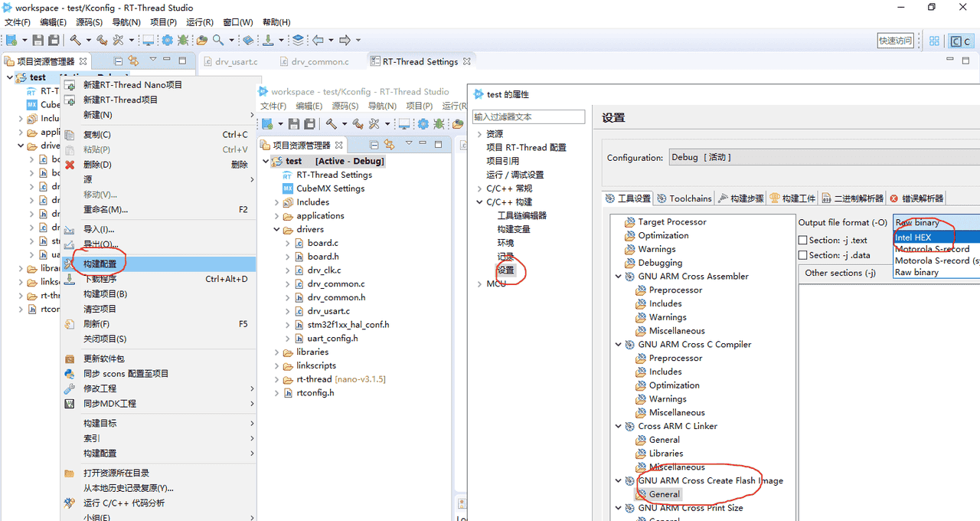This screenshot has height=521, width=980.
Task: Expand the MCU properties category
Action: [x=480, y=284]
